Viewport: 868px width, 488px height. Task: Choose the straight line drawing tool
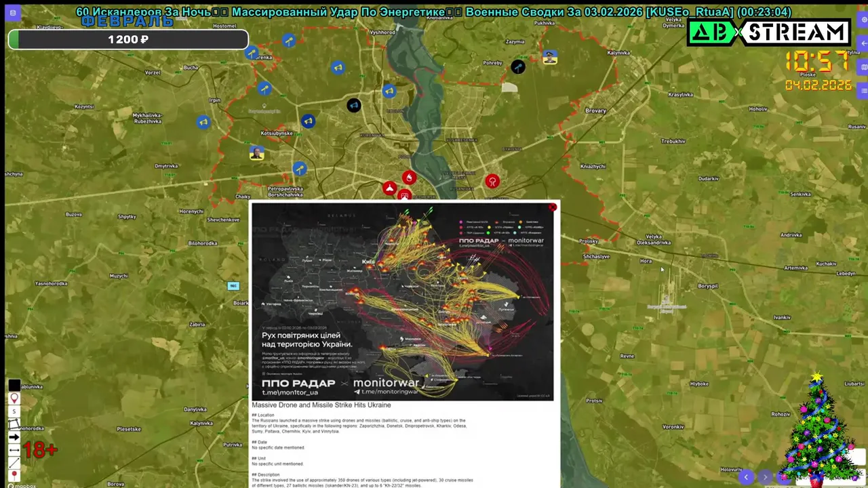coord(14,463)
